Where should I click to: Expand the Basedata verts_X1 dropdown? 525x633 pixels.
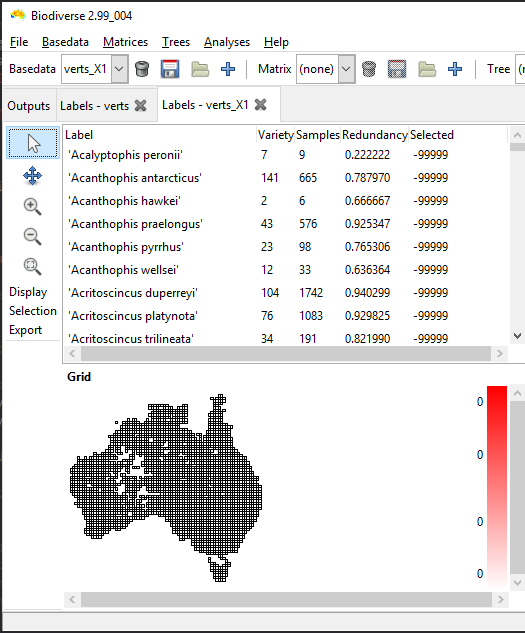tap(120, 69)
